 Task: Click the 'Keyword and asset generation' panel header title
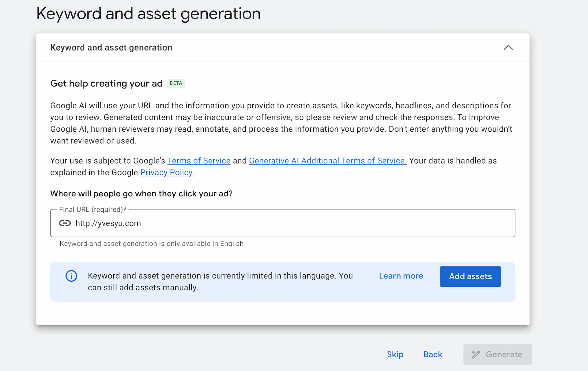(x=111, y=48)
